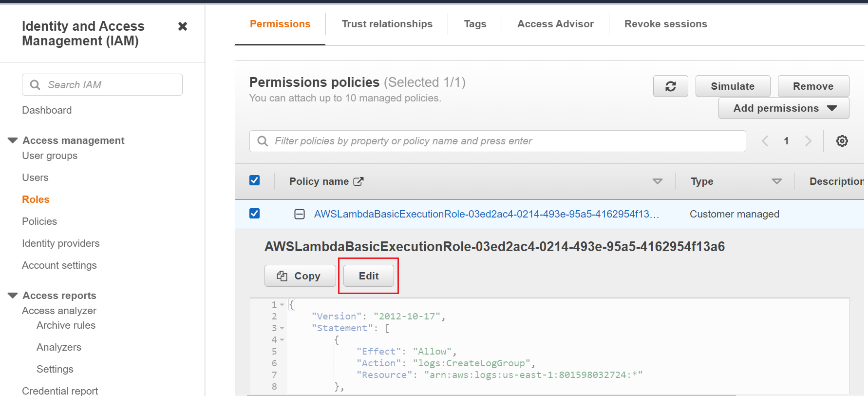
Task: Click the Edit policy button
Action: coord(369,276)
